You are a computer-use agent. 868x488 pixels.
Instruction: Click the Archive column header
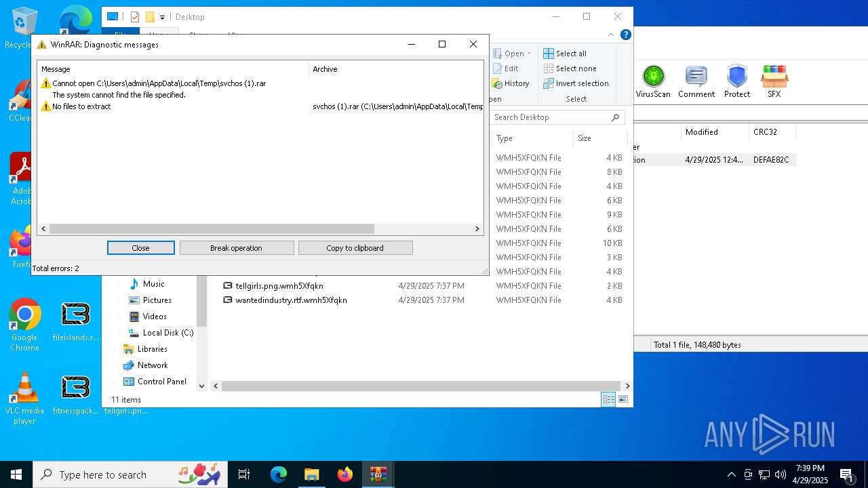pyautogui.click(x=396, y=69)
